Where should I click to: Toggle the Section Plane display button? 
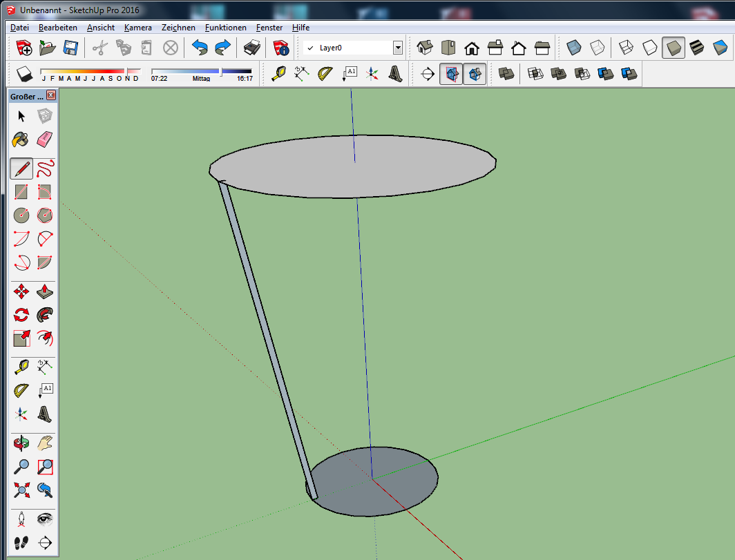click(450, 74)
